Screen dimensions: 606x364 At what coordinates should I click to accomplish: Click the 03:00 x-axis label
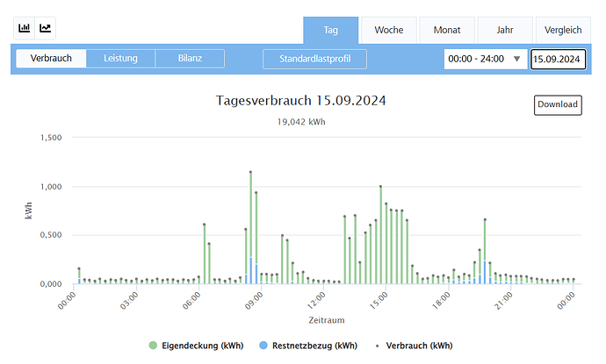129,301
